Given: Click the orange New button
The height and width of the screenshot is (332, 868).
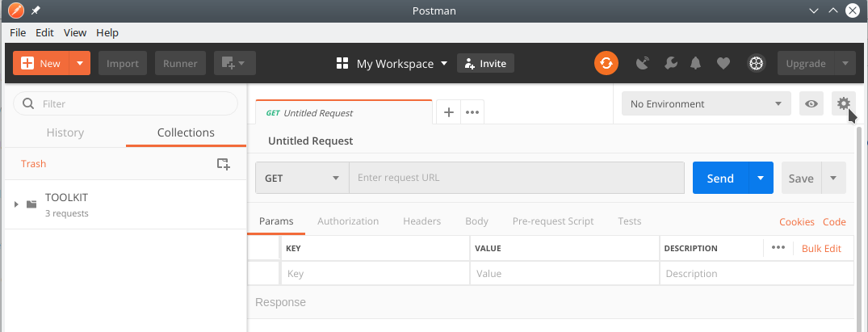Looking at the screenshot, I should 41,64.
